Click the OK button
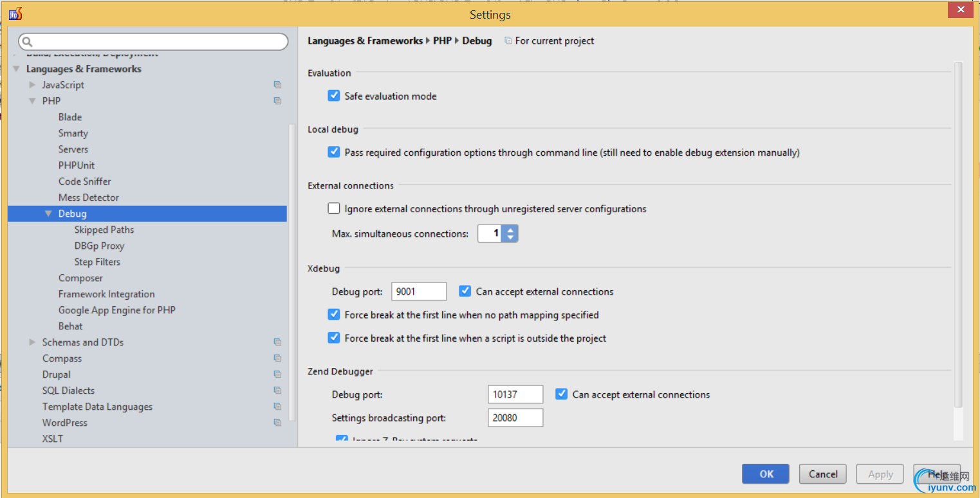Screen dimensions: 980x498 (766, 474)
